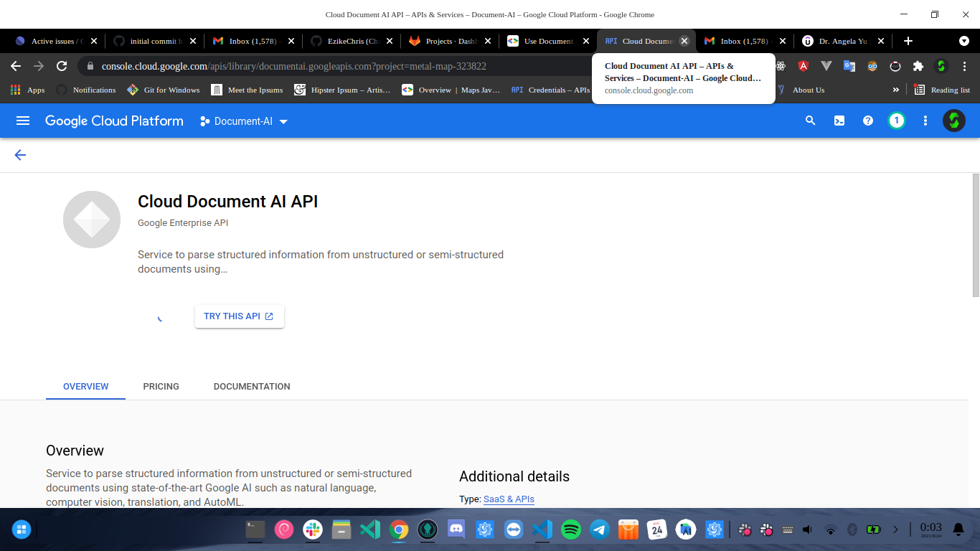Open the Meet the Ipsums bookmark
The width and height of the screenshot is (980, 551).
point(248,90)
